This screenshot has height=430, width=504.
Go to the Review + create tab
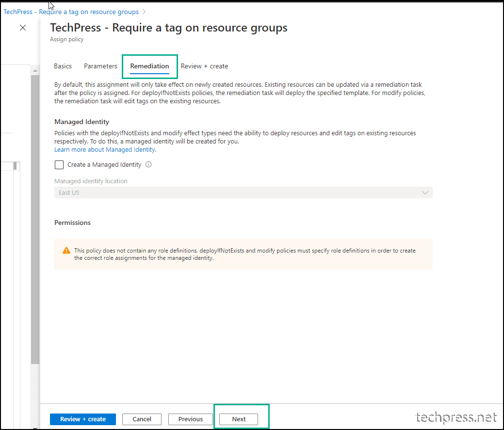pyautogui.click(x=204, y=66)
